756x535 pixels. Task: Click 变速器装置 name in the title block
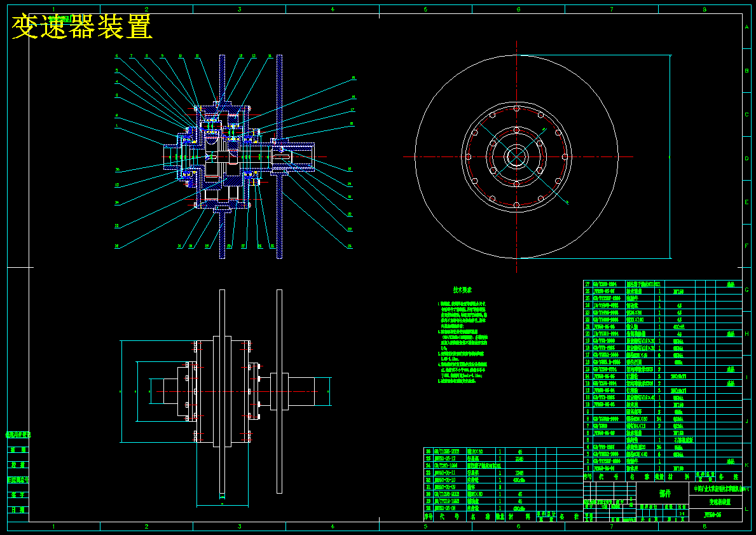tap(720, 502)
